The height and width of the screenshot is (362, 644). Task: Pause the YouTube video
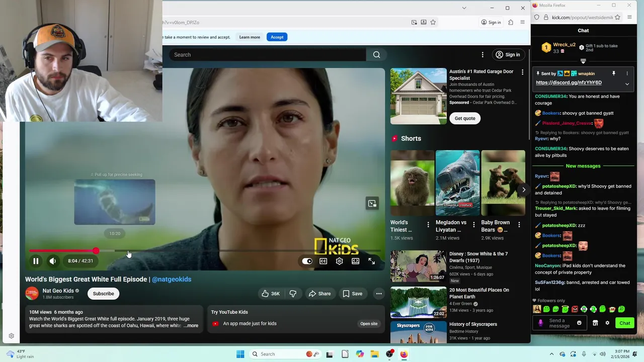tap(36, 261)
